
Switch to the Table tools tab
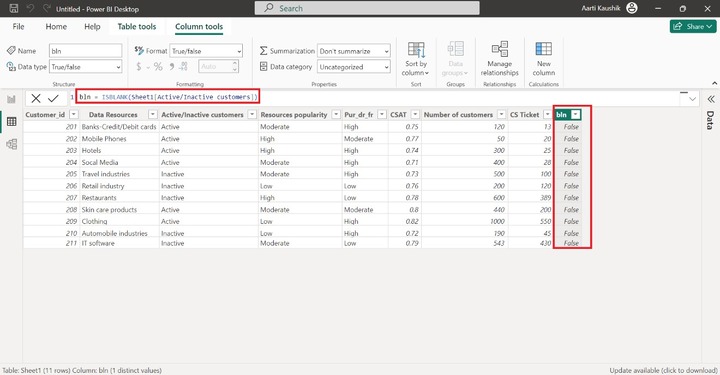click(137, 27)
